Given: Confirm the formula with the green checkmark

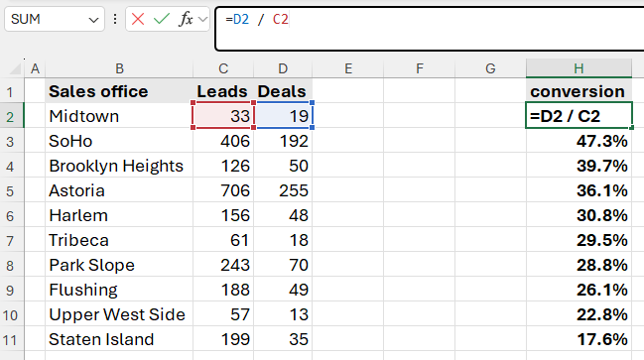Looking at the screenshot, I should coord(162,19).
